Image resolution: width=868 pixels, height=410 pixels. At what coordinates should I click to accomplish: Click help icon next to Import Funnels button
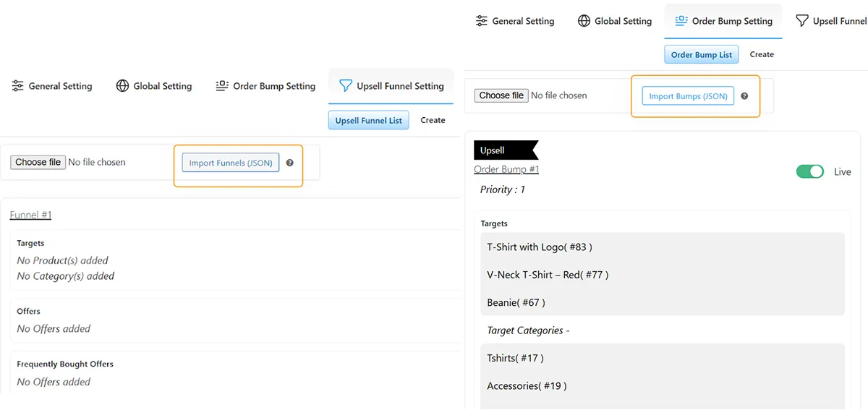coord(289,163)
